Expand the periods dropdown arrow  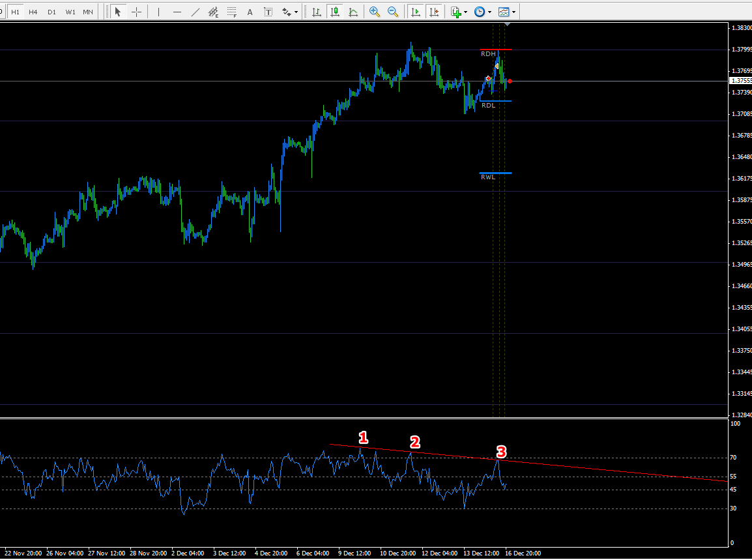point(489,12)
